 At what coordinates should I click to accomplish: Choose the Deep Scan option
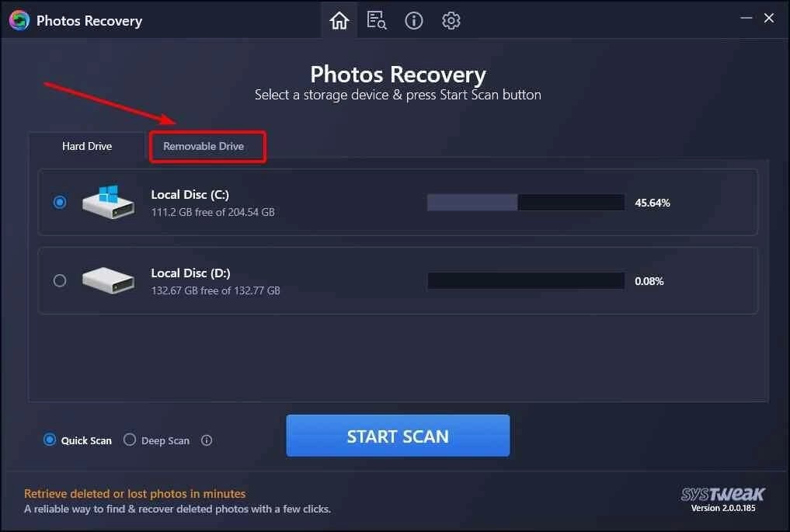[x=157, y=440]
